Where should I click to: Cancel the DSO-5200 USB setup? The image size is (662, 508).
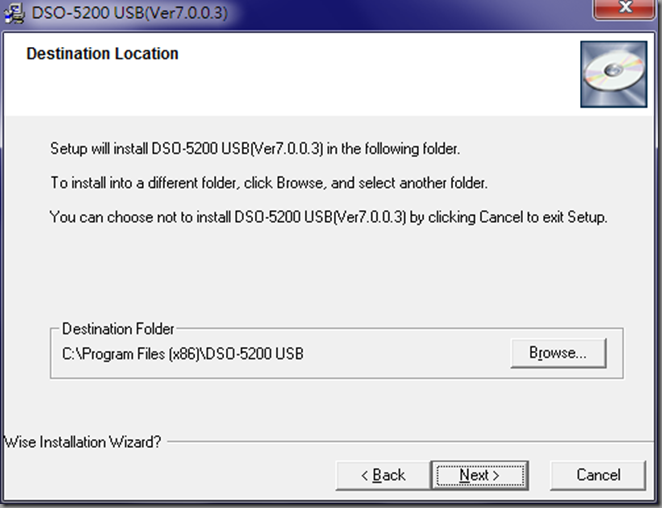(598, 475)
